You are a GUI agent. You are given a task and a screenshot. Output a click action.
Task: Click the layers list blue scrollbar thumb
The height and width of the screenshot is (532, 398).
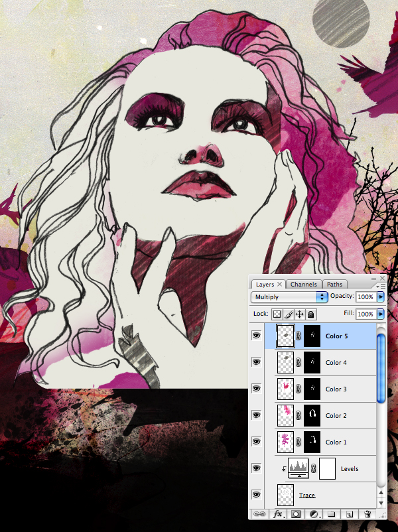381,367
